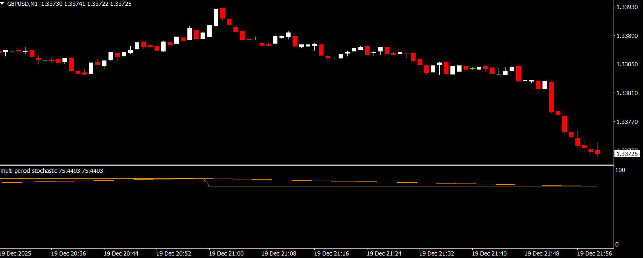This screenshot has height=258, width=644.
Task: Click the 1.33770 price axis label
Action: pyautogui.click(x=628, y=122)
